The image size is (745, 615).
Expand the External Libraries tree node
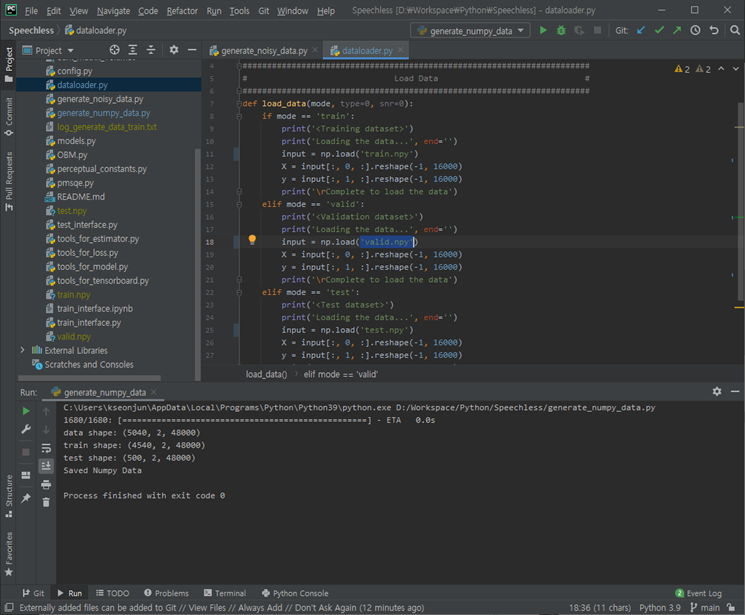(23, 350)
